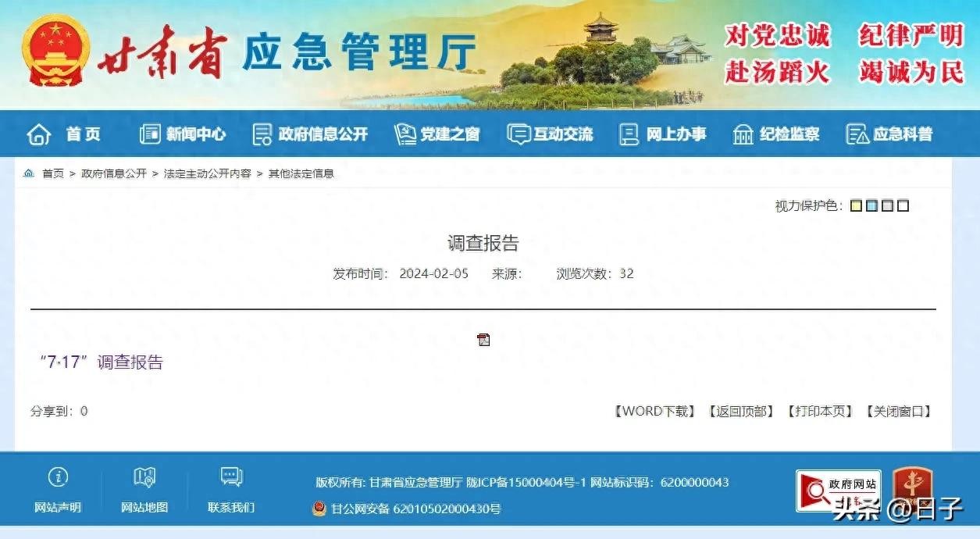
Task: Select the yellow eye-protection color swatch
Action: pyautogui.click(x=856, y=206)
